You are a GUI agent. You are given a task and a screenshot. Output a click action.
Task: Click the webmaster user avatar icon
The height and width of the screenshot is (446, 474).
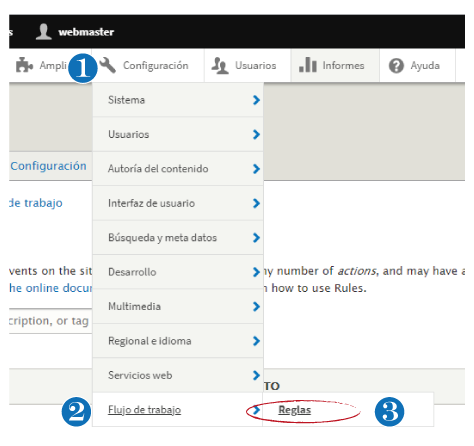[x=44, y=32]
